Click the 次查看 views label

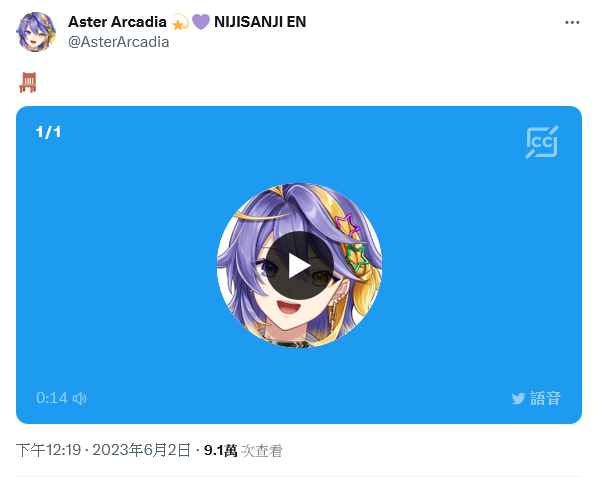point(262,451)
